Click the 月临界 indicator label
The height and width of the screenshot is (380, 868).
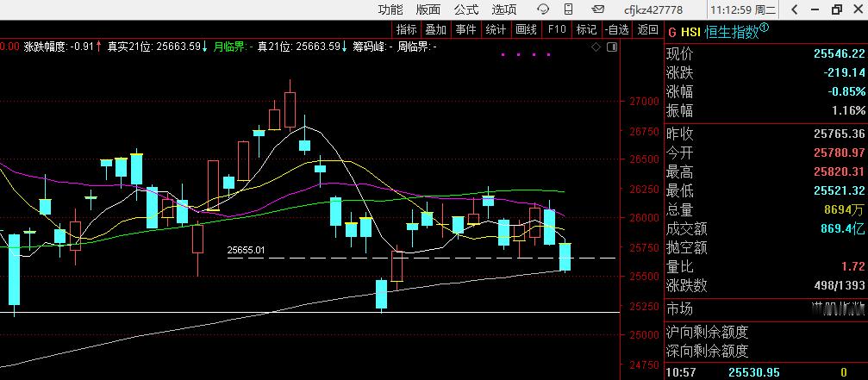point(231,47)
